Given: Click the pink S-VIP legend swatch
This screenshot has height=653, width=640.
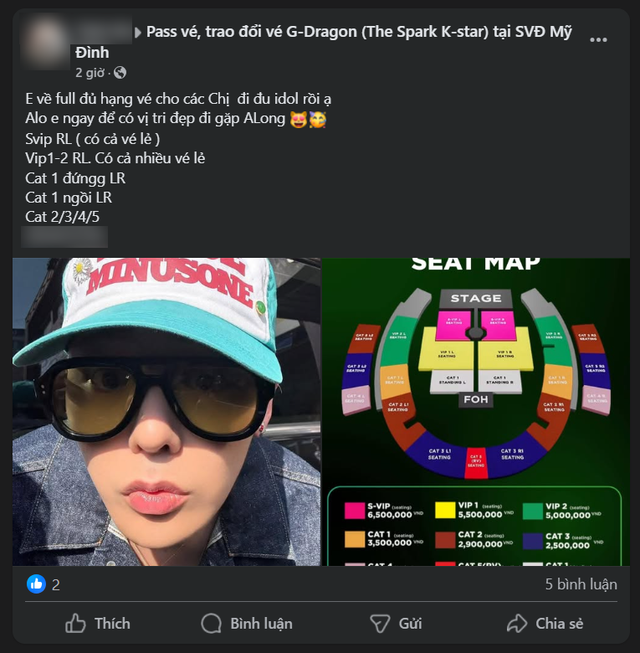Looking at the screenshot, I should tap(354, 510).
